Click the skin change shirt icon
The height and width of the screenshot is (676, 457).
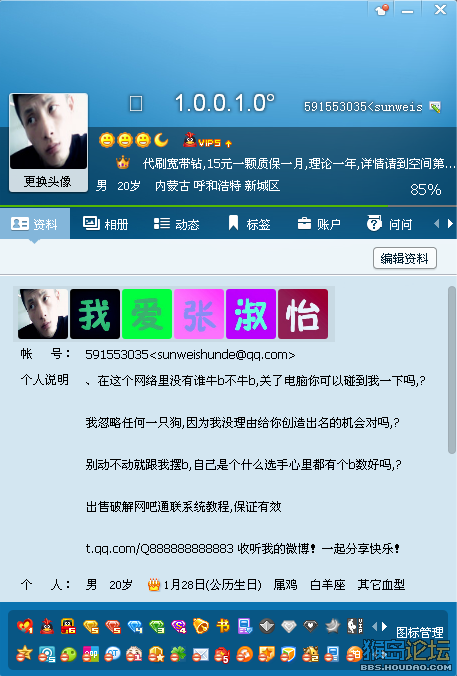(382, 9)
